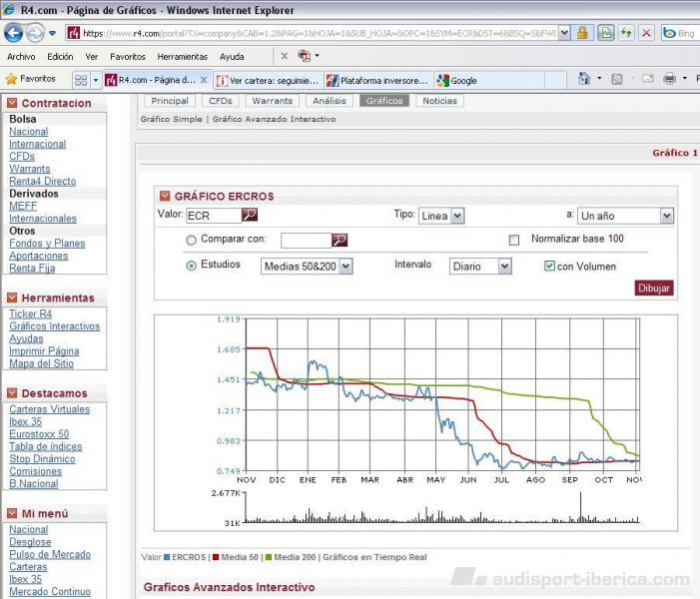Refresh the page with green arrows icon
The image size is (700, 599).
pos(626,33)
